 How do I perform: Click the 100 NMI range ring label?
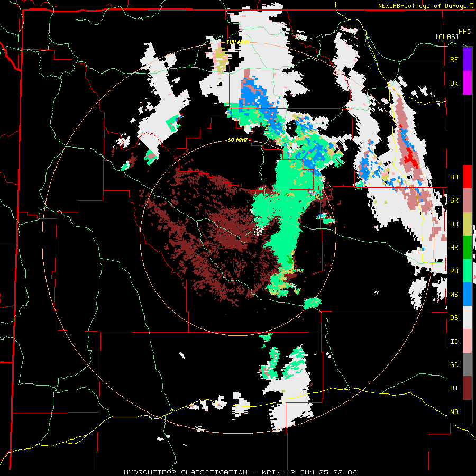(x=237, y=42)
